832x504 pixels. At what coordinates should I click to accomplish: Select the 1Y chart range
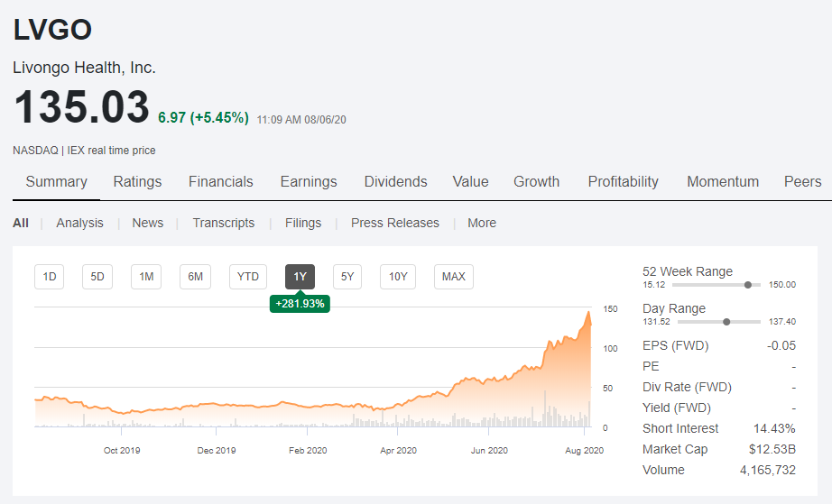(300, 277)
